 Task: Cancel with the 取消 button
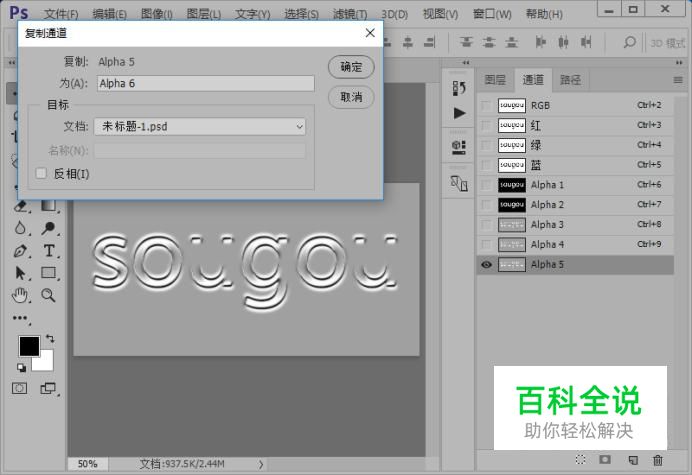point(351,97)
